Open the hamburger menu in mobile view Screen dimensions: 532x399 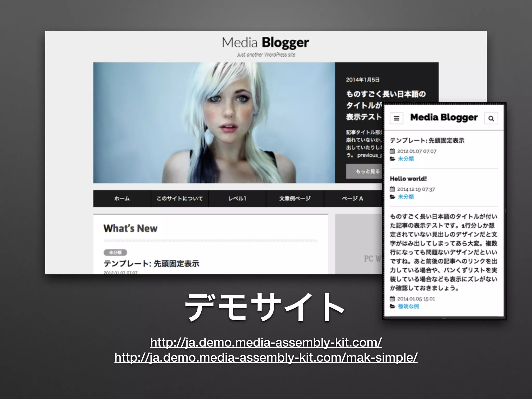396,118
